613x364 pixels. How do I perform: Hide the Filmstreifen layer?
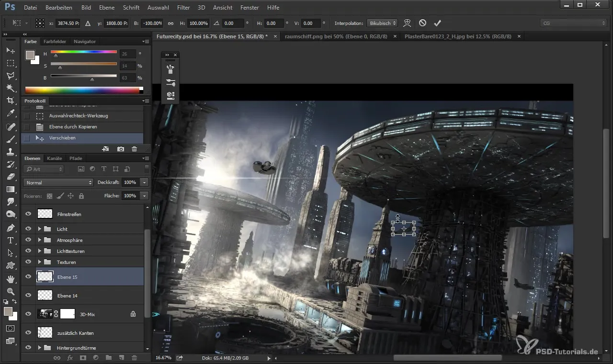pyautogui.click(x=28, y=214)
